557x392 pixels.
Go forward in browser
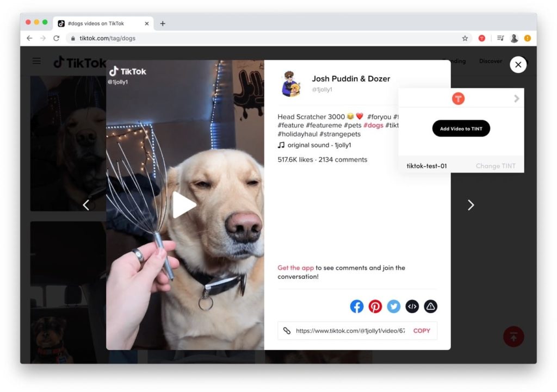pyautogui.click(x=43, y=38)
